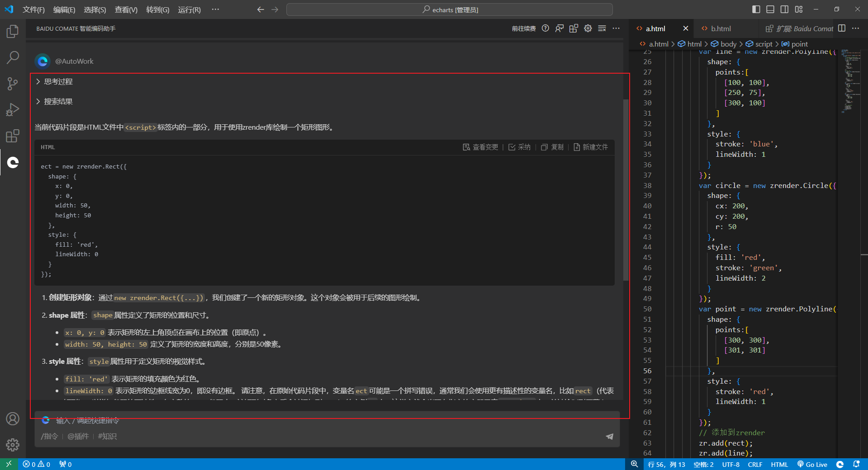
Task: Open Accounts menu in activity bar
Action: (13, 419)
